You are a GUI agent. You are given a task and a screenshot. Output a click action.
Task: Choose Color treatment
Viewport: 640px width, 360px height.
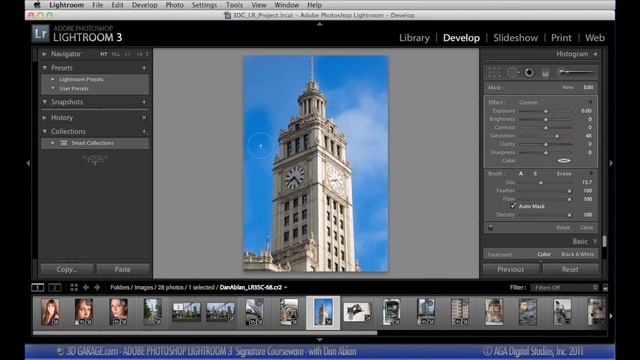[544, 254]
